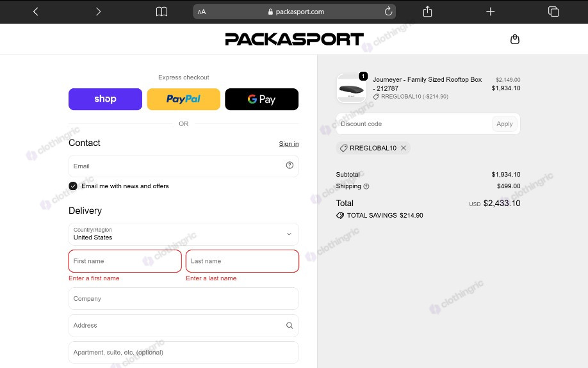The width and height of the screenshot is (588, 368).
Task: Click the TOTAL SAVINGS $214.90 text
Action: click(385, 216)
